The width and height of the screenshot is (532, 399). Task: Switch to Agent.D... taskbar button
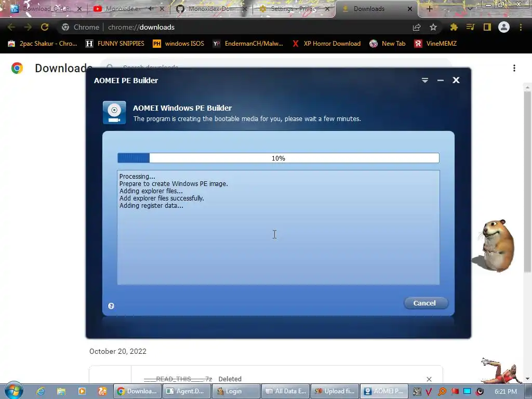point(187,391)
